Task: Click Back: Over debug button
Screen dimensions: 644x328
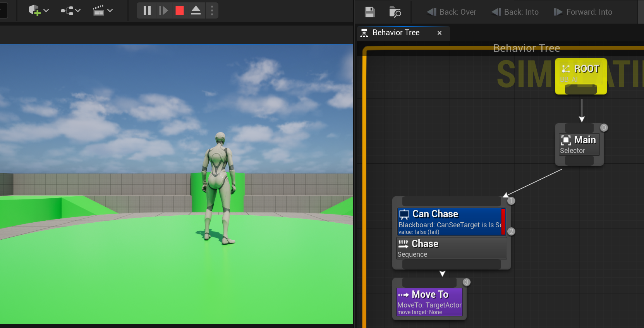Action: [x=452, y=12]
